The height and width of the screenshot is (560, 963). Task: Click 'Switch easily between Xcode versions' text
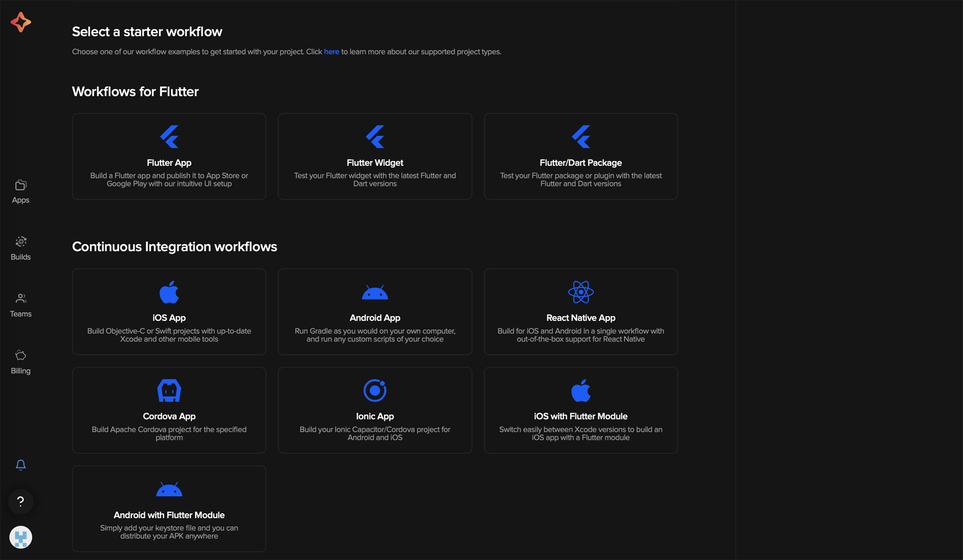click(x=581, y=433)
